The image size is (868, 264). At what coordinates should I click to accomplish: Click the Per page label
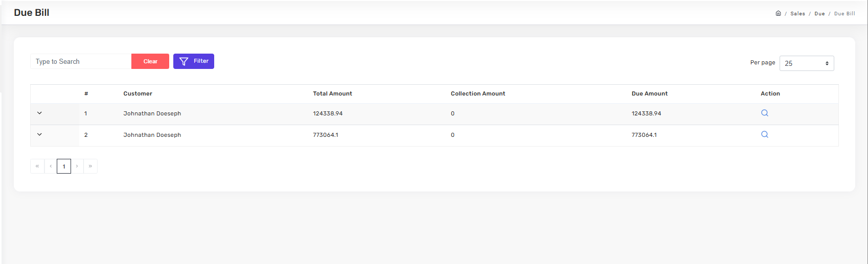click(x=763, y=62)
